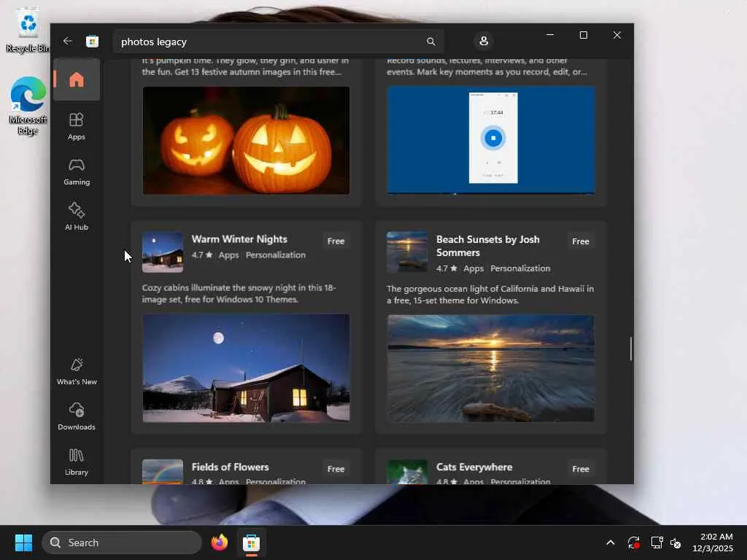Go back with the Store back arrow
This screenshot has height=560, width=747.
(68, 42)
